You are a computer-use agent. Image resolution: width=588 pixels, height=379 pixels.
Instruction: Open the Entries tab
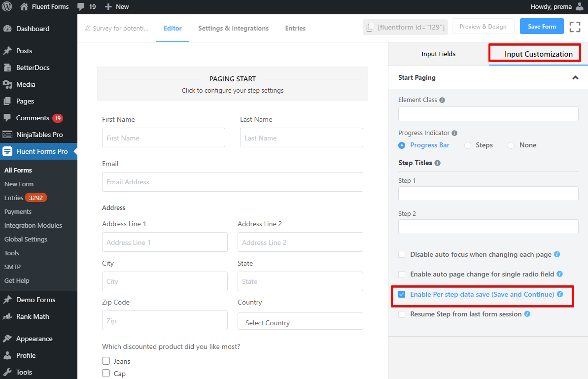click(295, 28)
